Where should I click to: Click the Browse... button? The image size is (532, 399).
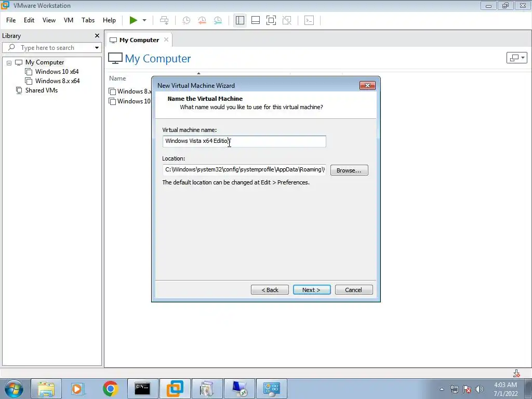coord(349,170)
